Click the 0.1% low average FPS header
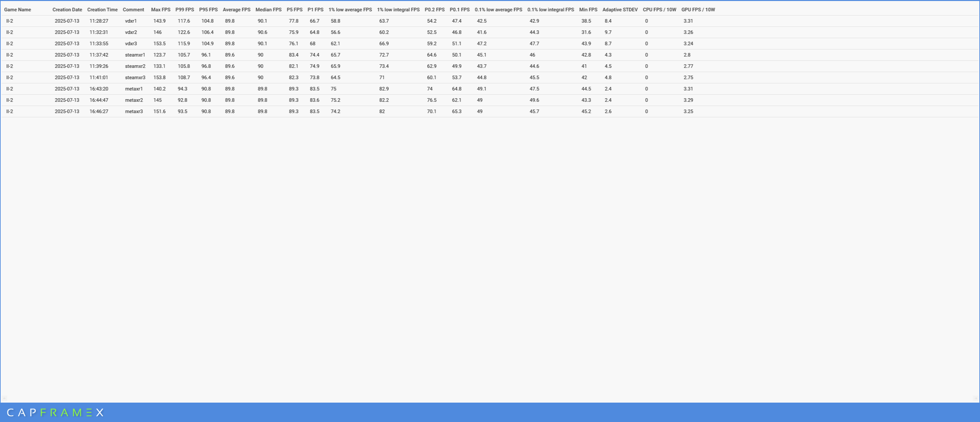Screen dimensions: 980x422 point(498,9)
